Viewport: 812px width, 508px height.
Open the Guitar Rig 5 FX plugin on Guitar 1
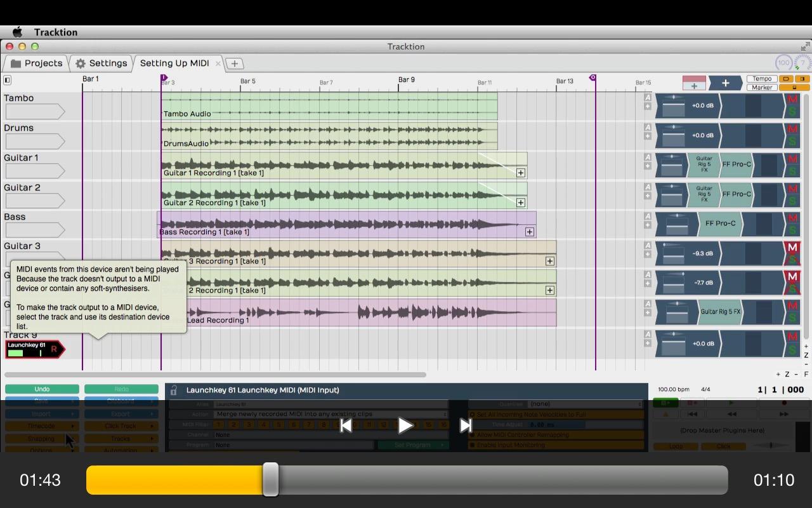(x=704, y=164)
